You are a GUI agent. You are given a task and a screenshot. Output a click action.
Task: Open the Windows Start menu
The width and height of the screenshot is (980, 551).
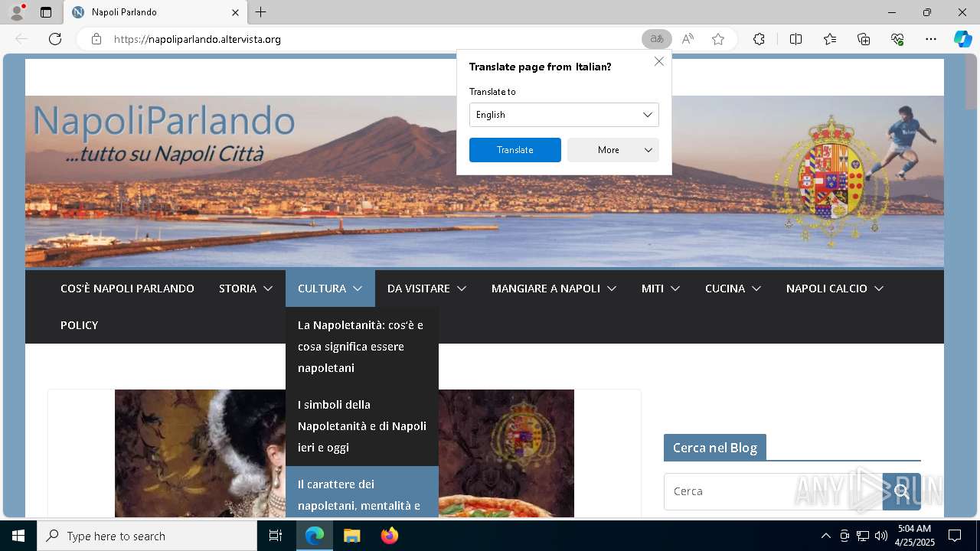pyautogui.click(x=18, y=536)
